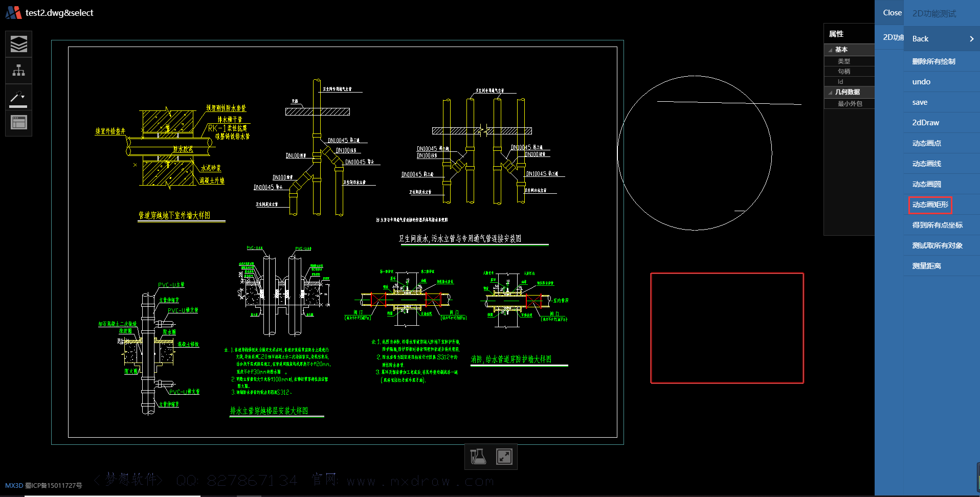Click the 蜀ICP备15011727号 footer text
Image resolution: width=980 pixels, height=497 pixels.
(54, 486)
